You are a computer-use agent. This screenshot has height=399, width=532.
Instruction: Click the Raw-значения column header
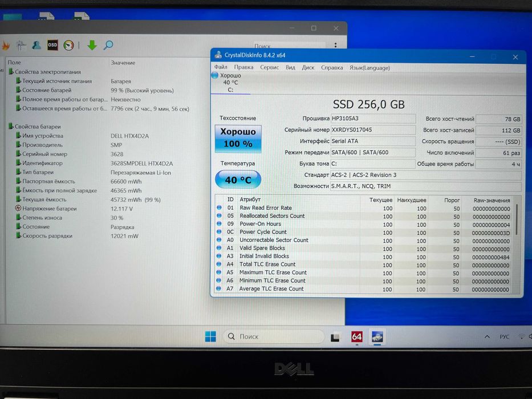click(x=492, y=200)
